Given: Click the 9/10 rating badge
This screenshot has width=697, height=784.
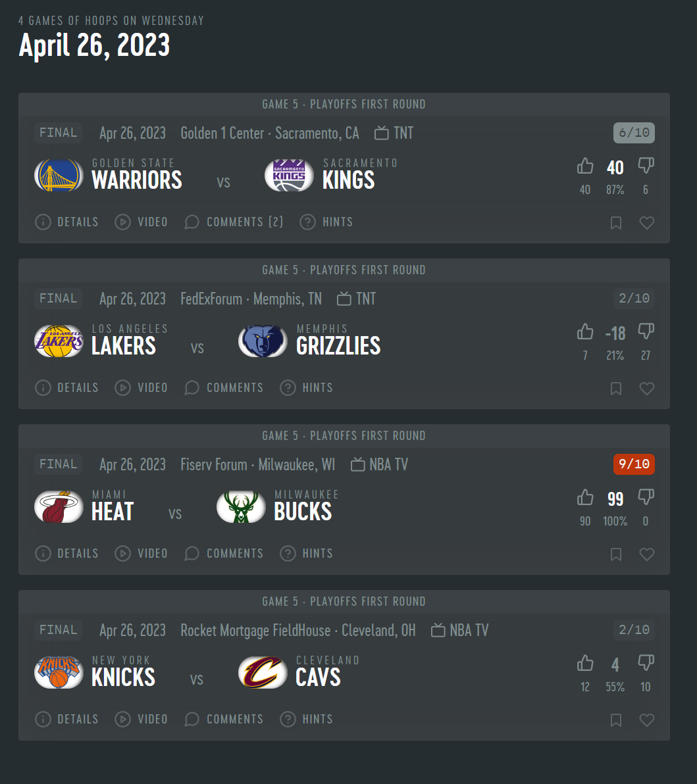Looking at the screenshot, I should 634,464.
